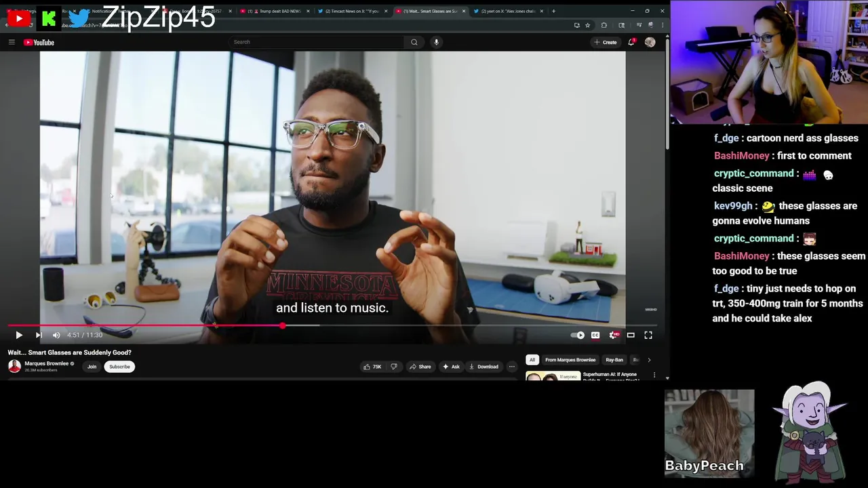Subscribe to Marques Brownlee
Screen dimensions: 868x488
(x=119, y=367)
